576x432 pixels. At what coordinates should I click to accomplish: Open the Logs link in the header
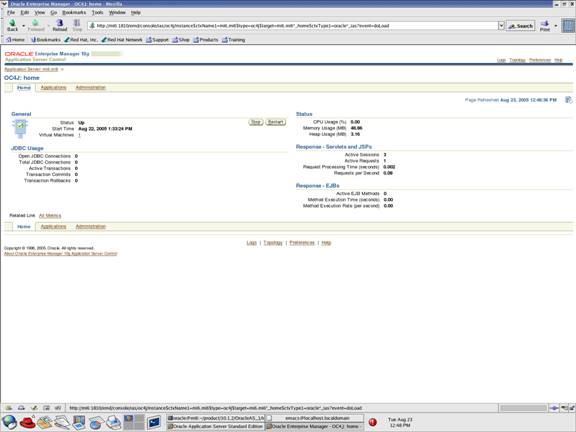[501, 60]
